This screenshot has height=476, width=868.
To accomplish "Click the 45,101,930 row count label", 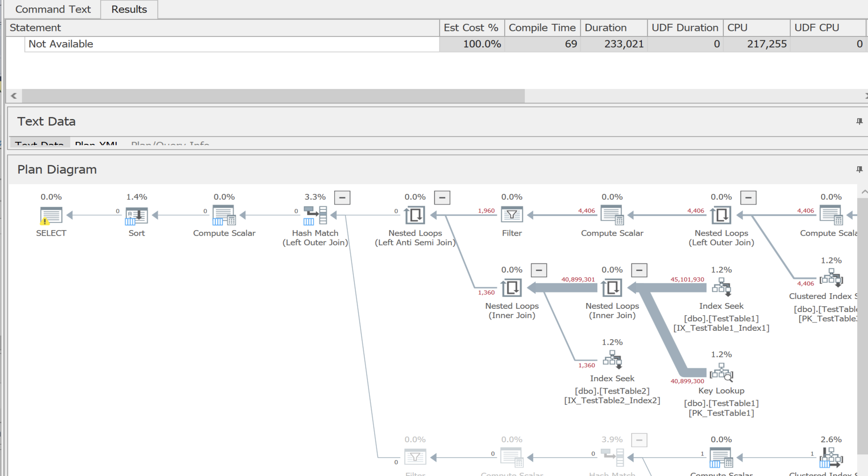I will [x=687, y=279].
